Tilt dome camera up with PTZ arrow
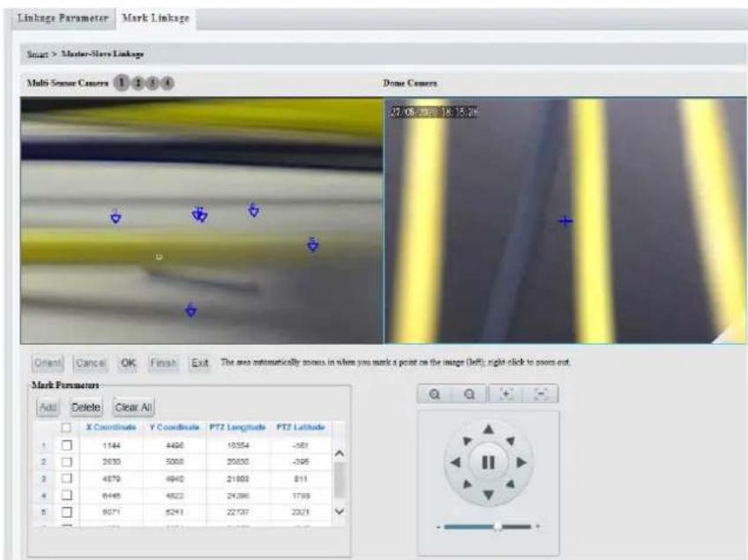Image resolution: width=748 pixels, height=560 pixels. 488,429
